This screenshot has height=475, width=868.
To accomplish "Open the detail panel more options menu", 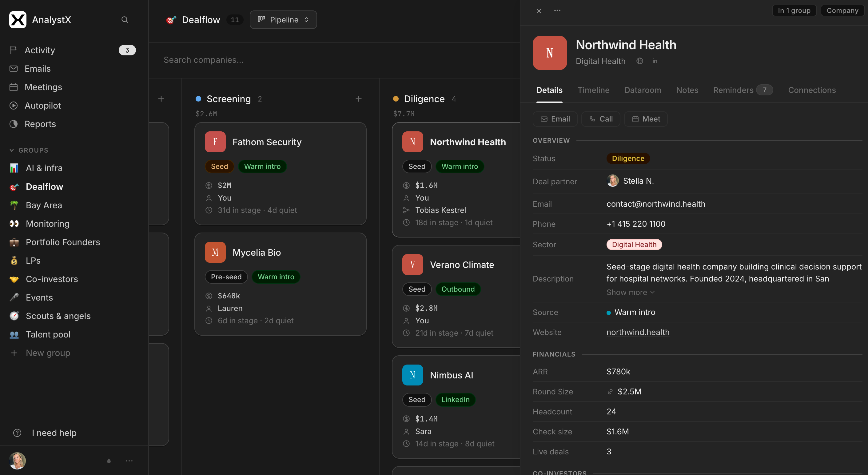I will point(557,11).
